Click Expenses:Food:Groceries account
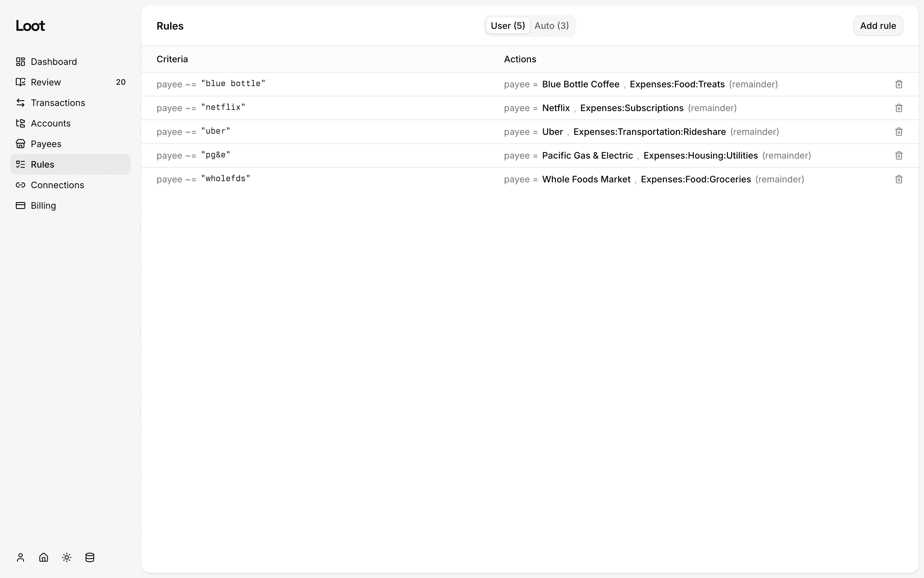924x578 pixels. 696,179
